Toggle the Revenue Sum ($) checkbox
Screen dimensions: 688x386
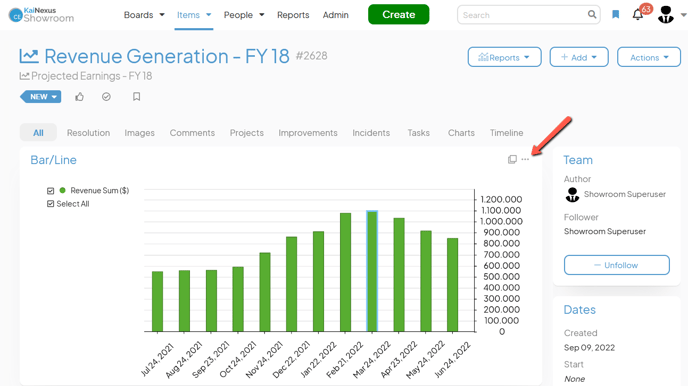coord(50,191)
